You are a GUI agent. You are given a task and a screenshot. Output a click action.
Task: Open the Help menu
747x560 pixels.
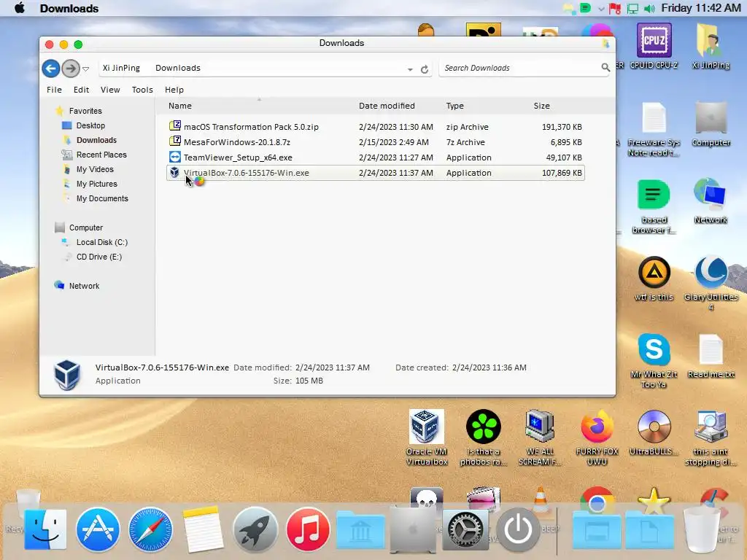[x=174, y=90]
